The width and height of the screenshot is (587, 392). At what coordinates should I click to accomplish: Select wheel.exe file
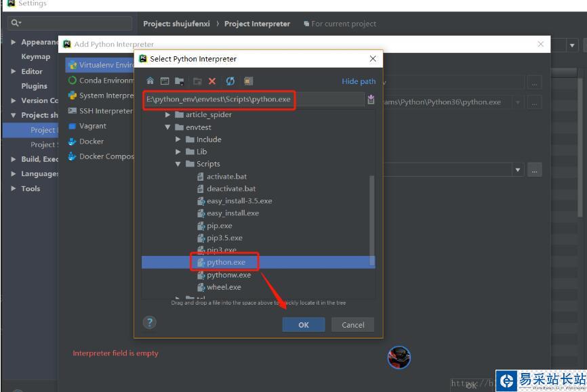219,288
